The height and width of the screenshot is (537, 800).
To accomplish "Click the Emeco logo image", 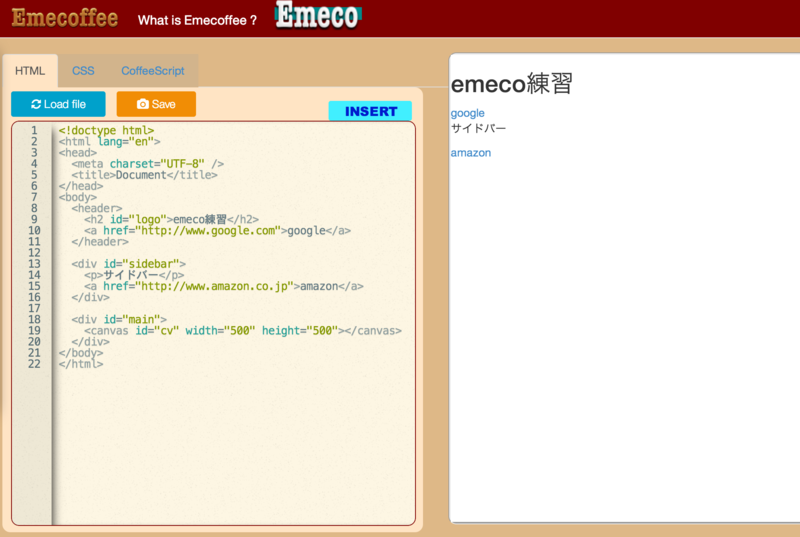I will pos(318,15).
